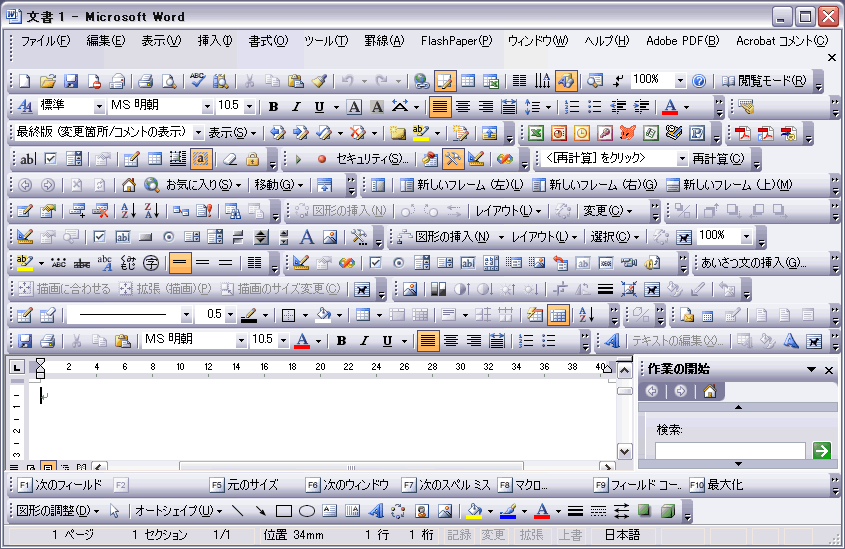Click the Columns icon in Standard toolbar
The image size is (845, 549).
tap(520, 81)
